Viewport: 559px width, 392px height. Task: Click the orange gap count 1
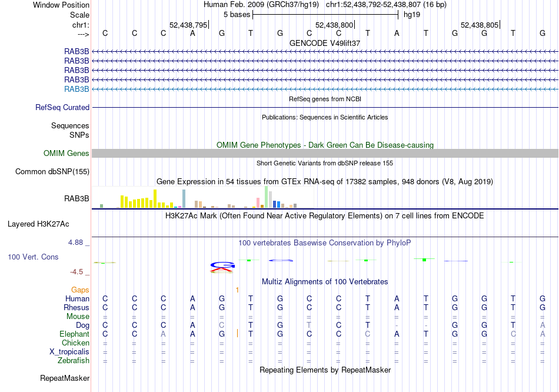pos(237,290)
